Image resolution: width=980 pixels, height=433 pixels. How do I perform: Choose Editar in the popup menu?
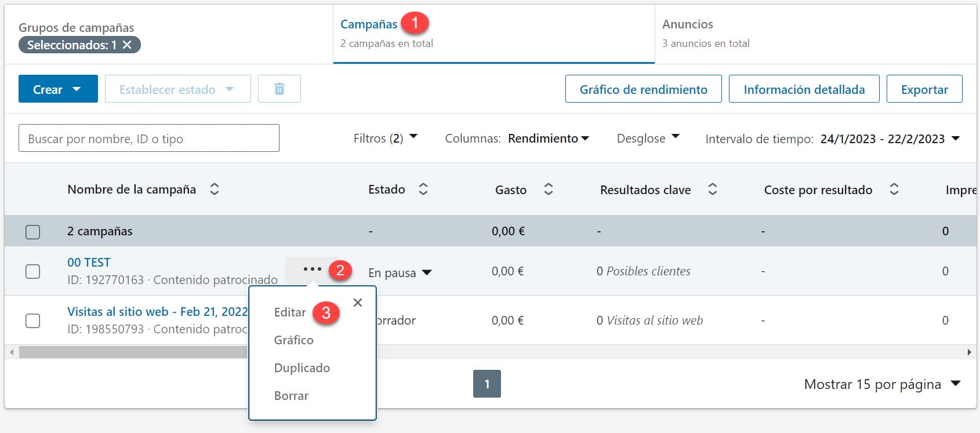coord(290,312)
